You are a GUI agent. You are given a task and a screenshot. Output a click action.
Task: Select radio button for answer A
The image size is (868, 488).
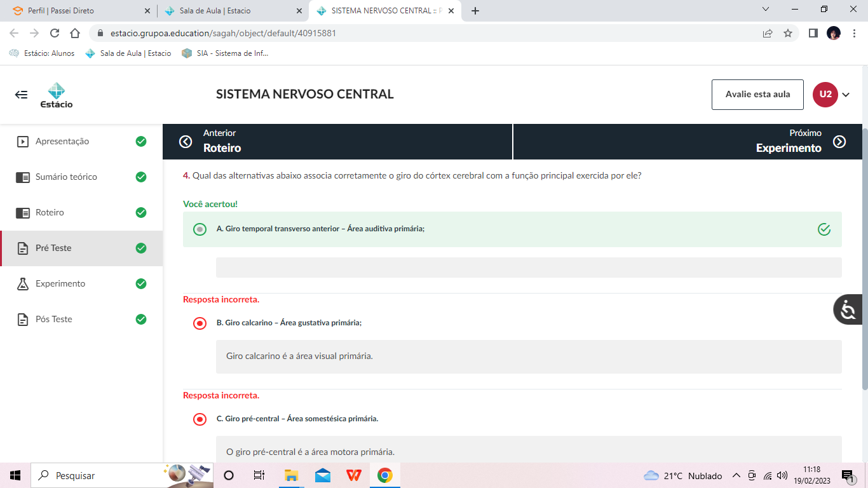[x=200, y=229]
